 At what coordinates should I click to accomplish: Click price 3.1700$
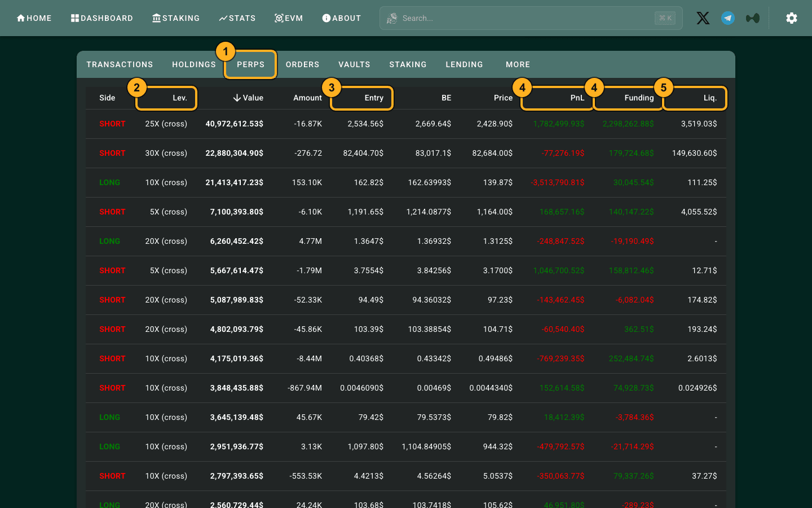pyautogui.click(x=498, y=270)
